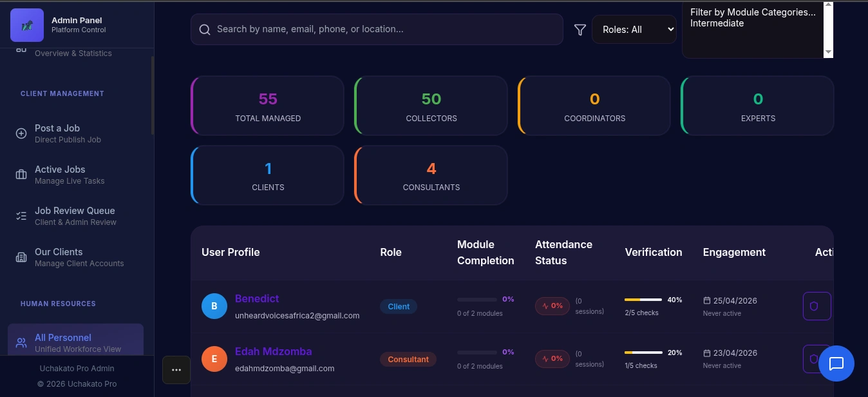The image size is (868, 397).
Task: Open Benedict's profile name link
Action: (x=257, y=298)
